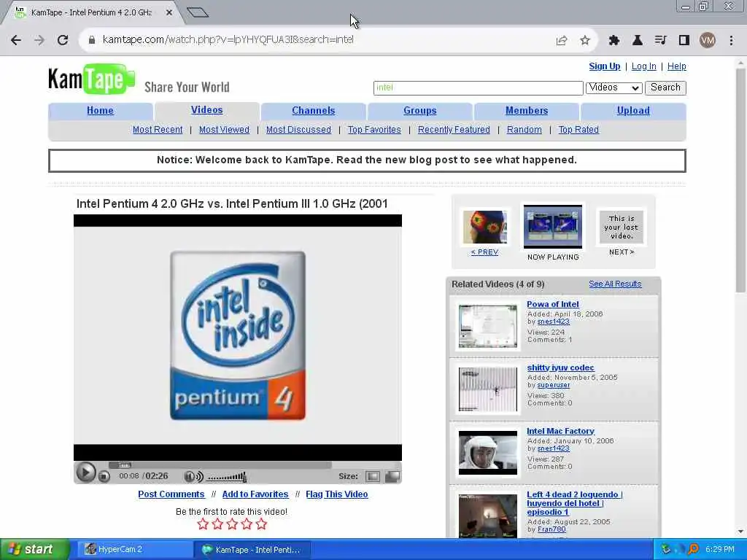
Task: Rate the video three stars
Action: pyautogui.click(x=232, y=524)
